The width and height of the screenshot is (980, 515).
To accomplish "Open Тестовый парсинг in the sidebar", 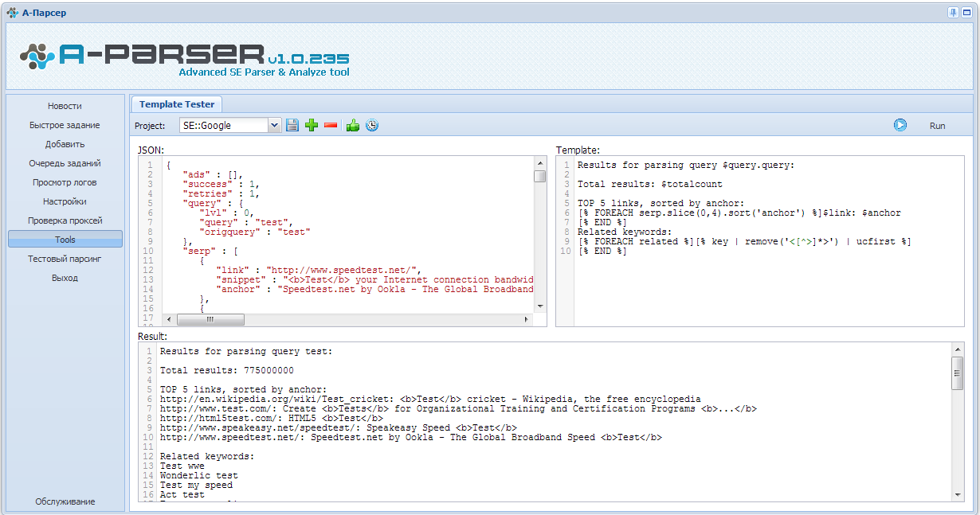I will (x=65, y=259).
